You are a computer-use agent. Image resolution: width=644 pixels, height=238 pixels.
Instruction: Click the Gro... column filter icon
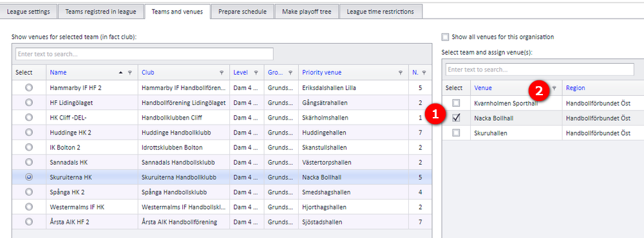coord(290,73)
